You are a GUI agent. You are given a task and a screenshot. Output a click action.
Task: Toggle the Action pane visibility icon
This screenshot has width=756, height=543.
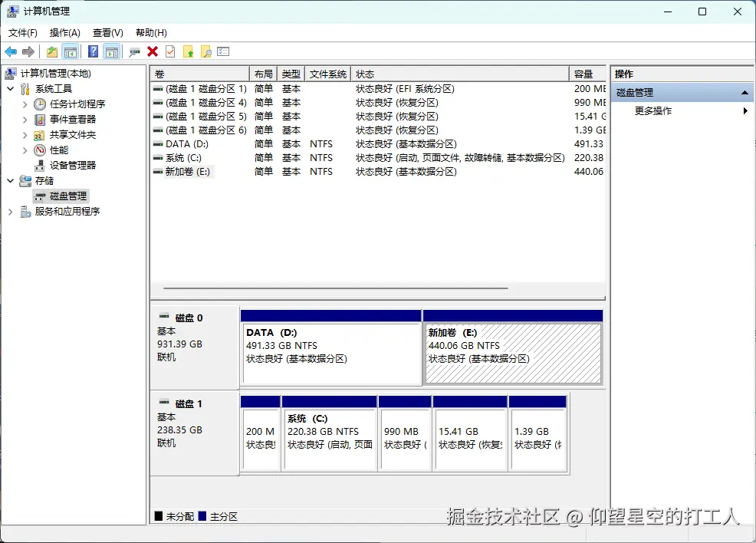pyautogui.click(x=113, y=51)
